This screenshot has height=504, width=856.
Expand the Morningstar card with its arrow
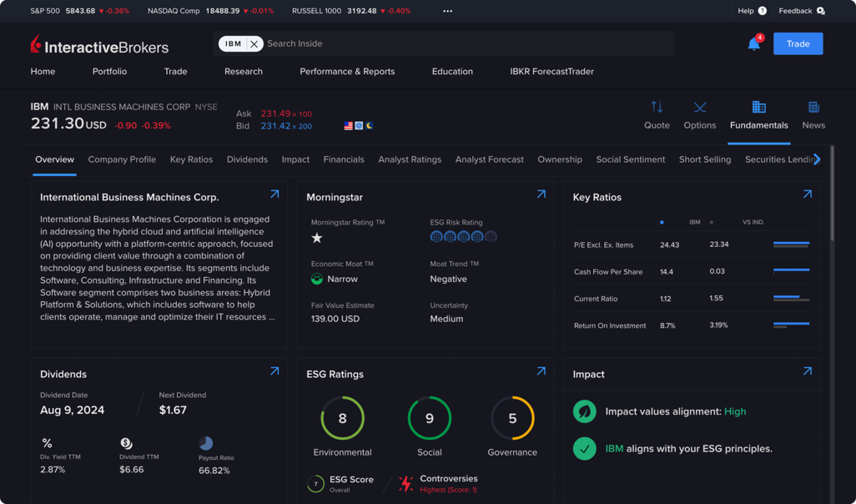(541, 194)
